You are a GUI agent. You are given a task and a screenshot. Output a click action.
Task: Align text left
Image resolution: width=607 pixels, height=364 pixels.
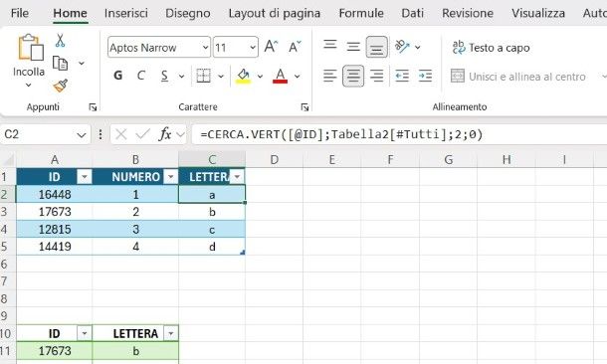(x=329, y=76)
